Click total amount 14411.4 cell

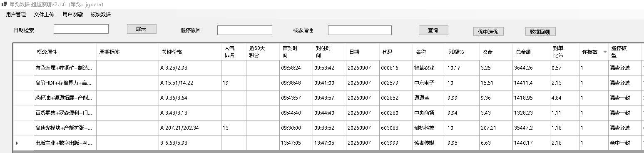(x=531, y=83)
